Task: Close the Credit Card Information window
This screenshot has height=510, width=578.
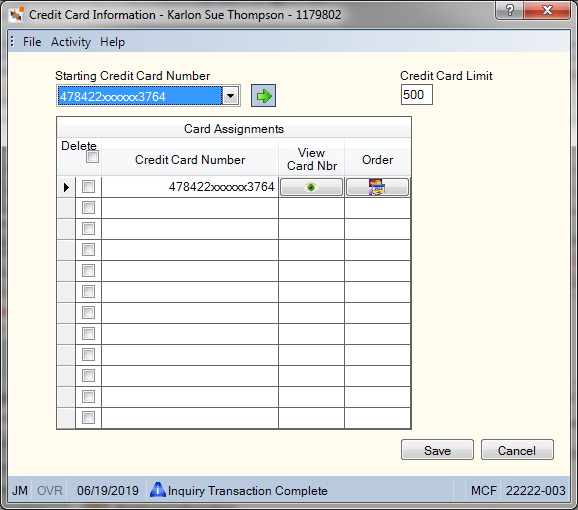Action: (x=547, y=10)
